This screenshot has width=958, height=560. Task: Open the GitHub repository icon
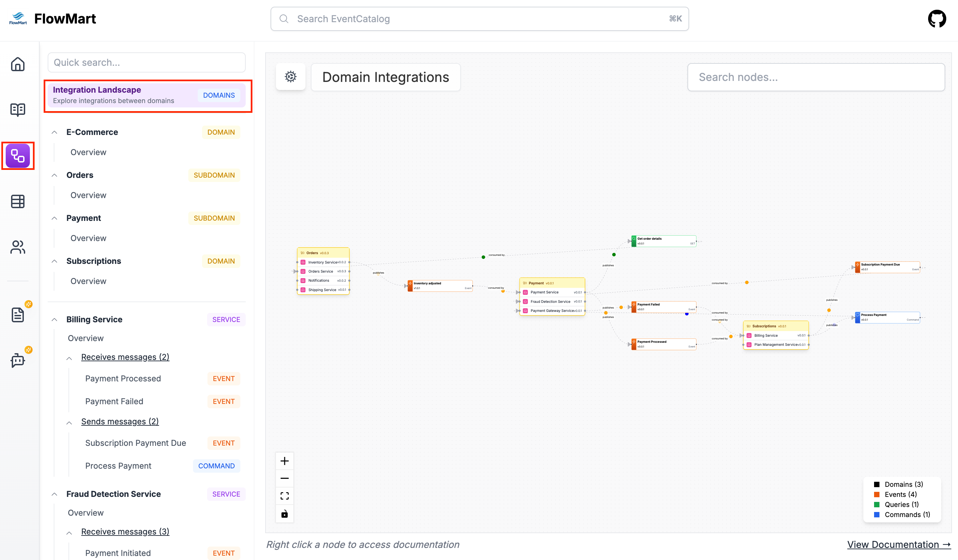937,18
